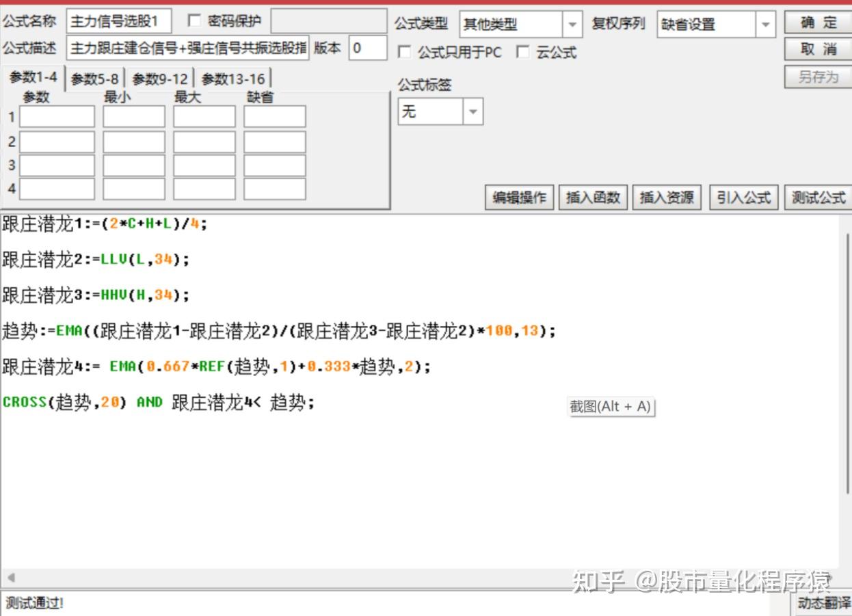Viewport: 852px width, 616px height.
Task: Toggle the 云公式 checkbox
Action: tap(523, 53)
